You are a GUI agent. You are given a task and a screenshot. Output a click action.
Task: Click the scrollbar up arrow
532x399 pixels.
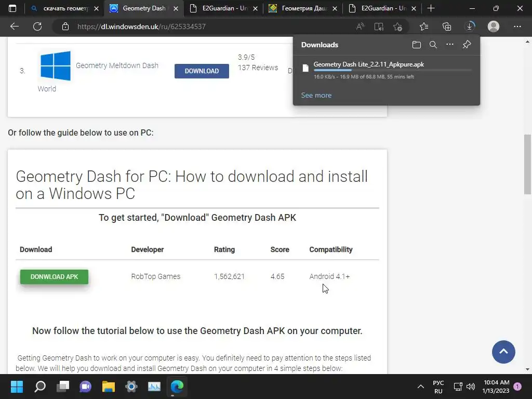[527, 42]
